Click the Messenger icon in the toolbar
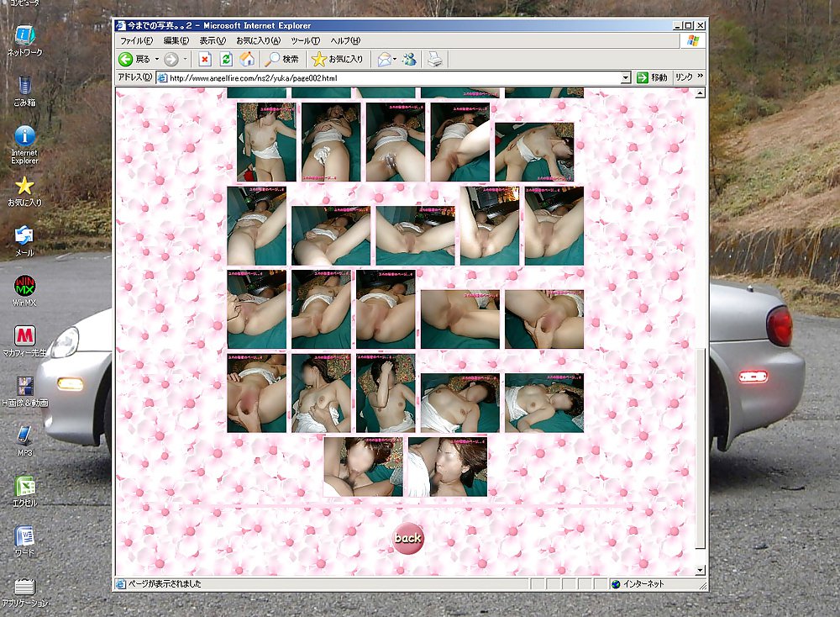This screenshot has width=840, height=617. tap(409, 59)
